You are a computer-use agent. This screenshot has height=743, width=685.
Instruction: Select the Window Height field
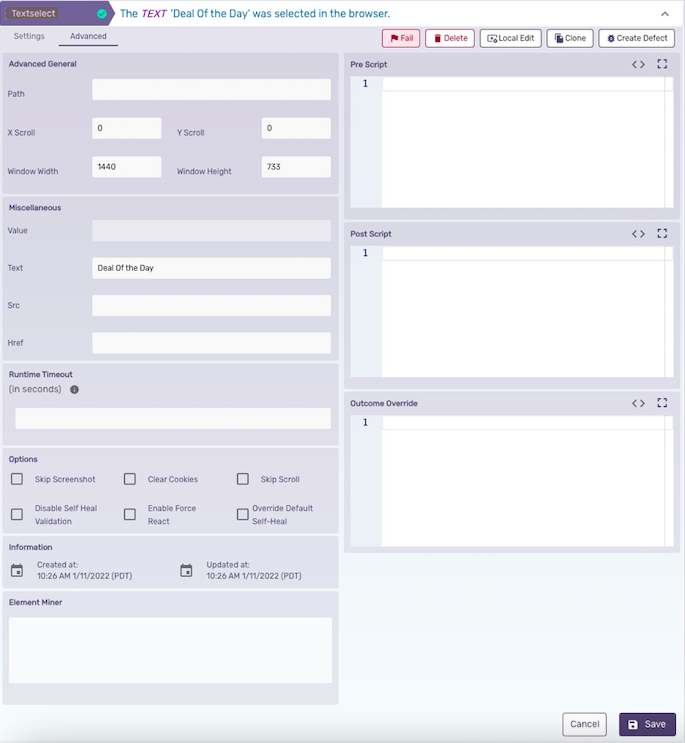point(296,167)
